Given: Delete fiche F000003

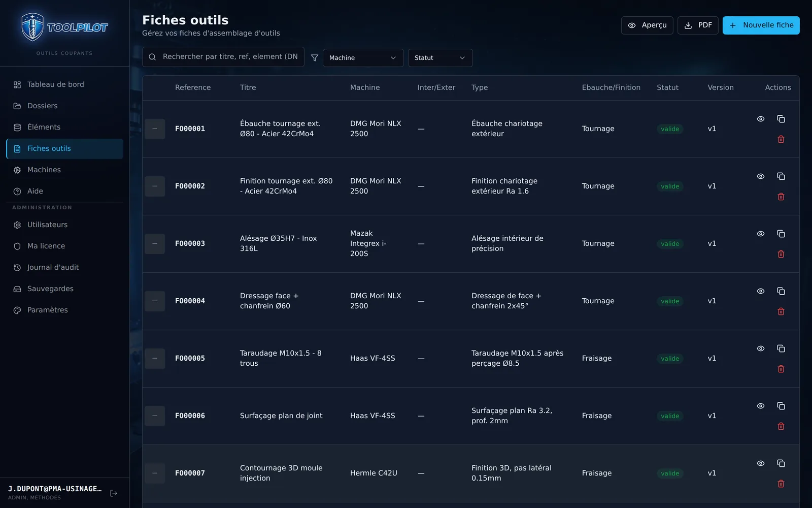Looking at the screenshot, I should click(781, 254).
